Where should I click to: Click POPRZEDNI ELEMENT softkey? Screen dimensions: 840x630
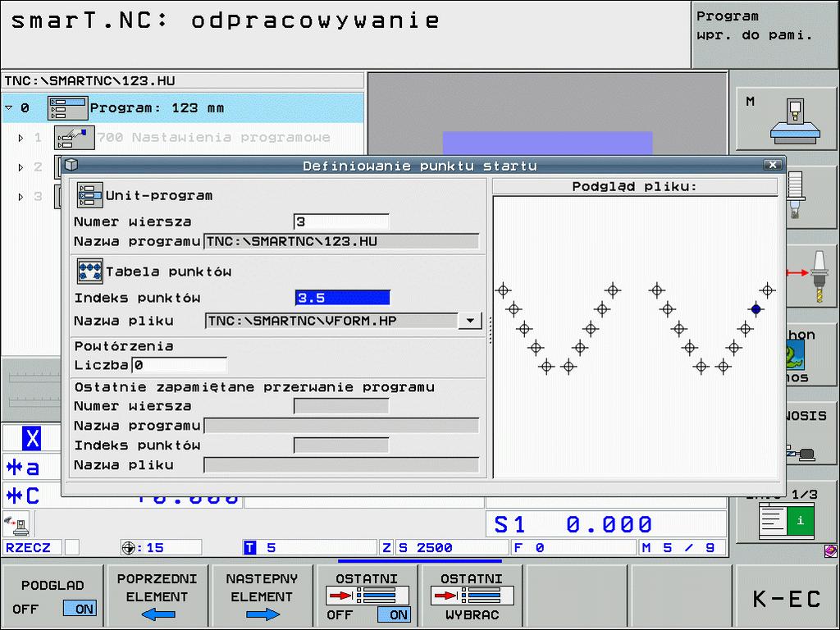click(x=157, y=596)
